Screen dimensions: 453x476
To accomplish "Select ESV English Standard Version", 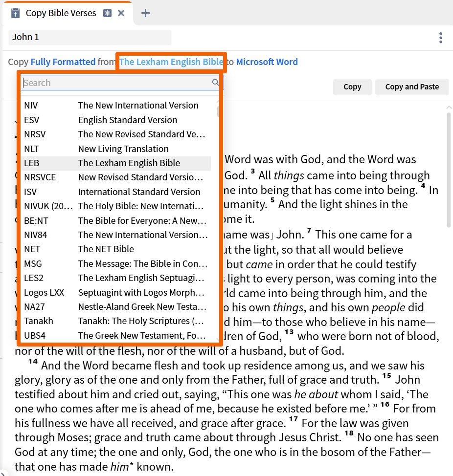I will [116, 120].
